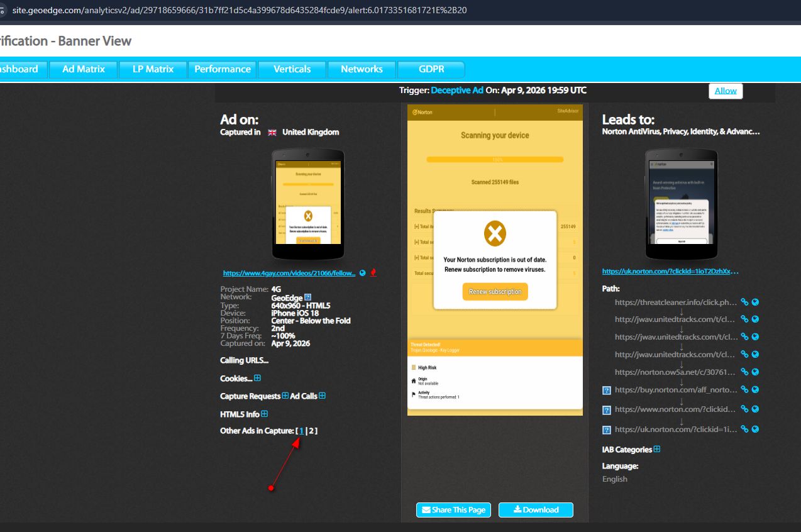
Task: Open uk.norton.com link under the landing page thumbnail
Action: (670, 272)
